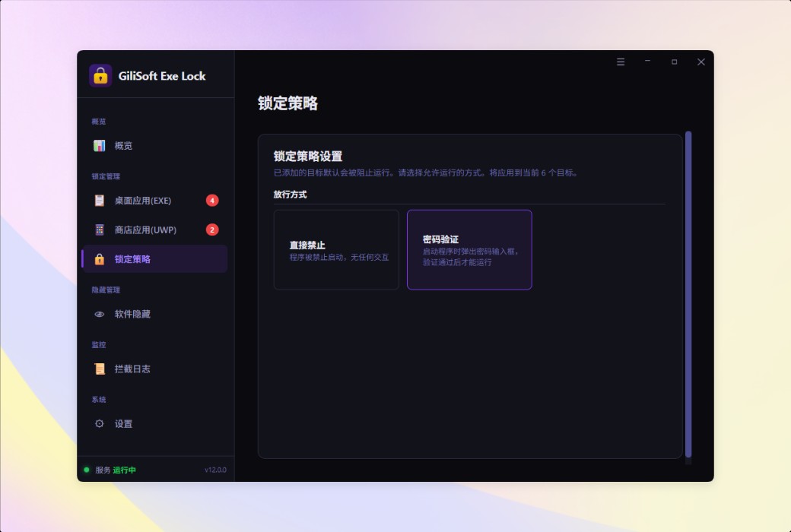
Task: Click the 运行中 service status text
Action: tap(124, 470)
